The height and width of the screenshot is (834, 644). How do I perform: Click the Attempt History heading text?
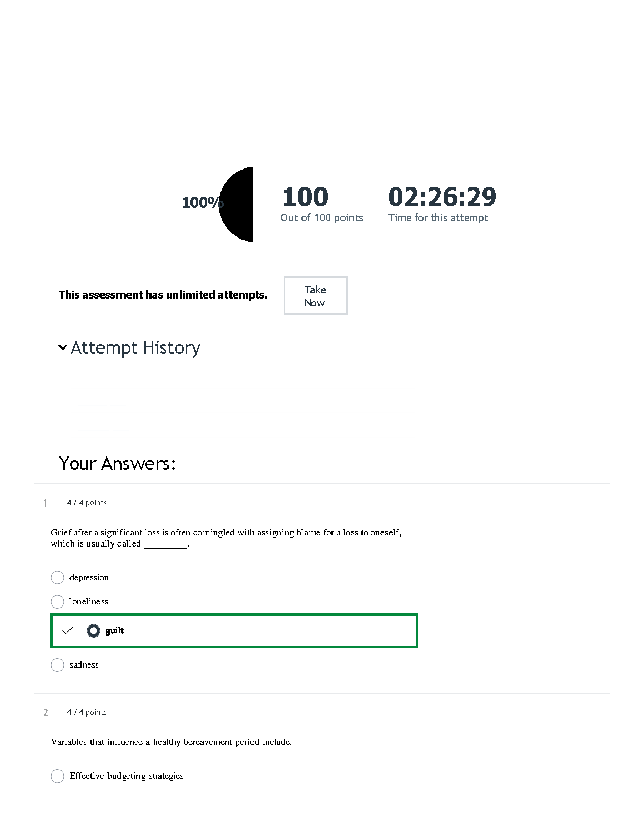click(135, 348)
